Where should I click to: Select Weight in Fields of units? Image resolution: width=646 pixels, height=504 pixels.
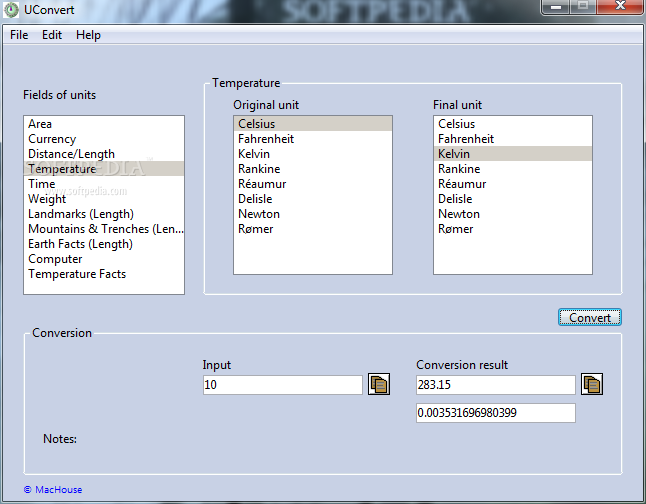pos(104,199)
